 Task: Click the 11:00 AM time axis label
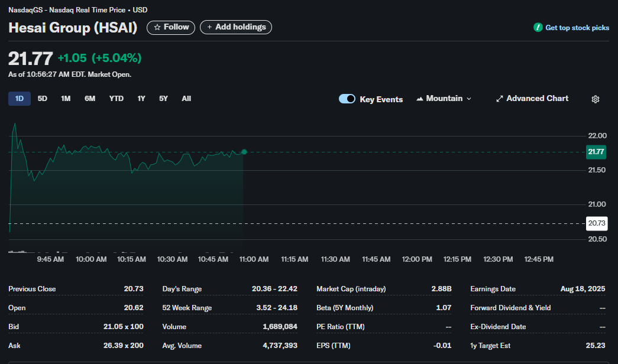click(x=254, y=259)
